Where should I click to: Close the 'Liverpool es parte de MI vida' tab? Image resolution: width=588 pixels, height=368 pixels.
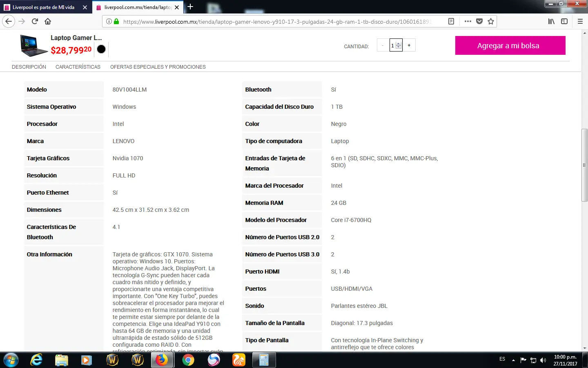coord(85,7)
